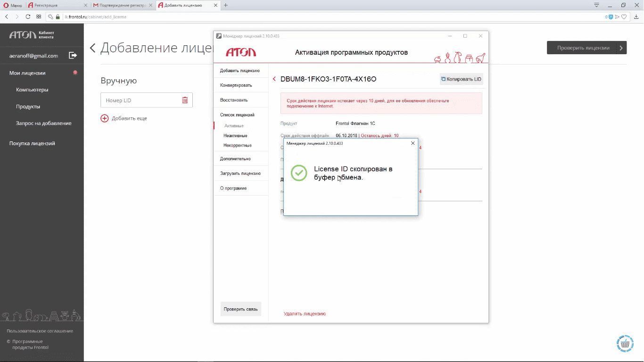Click the license ID text DBUM8-1FKO3-1F0TA-4X16O
Screen dimensions: 644x362
pos(328,79)
